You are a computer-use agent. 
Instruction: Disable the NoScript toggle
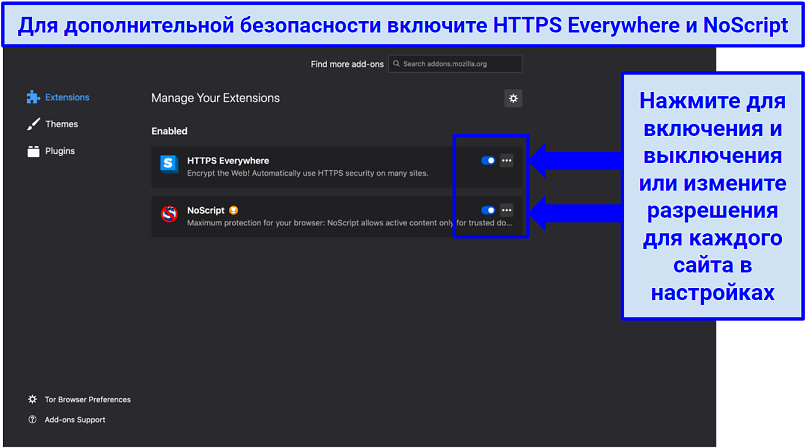[488, 210]
